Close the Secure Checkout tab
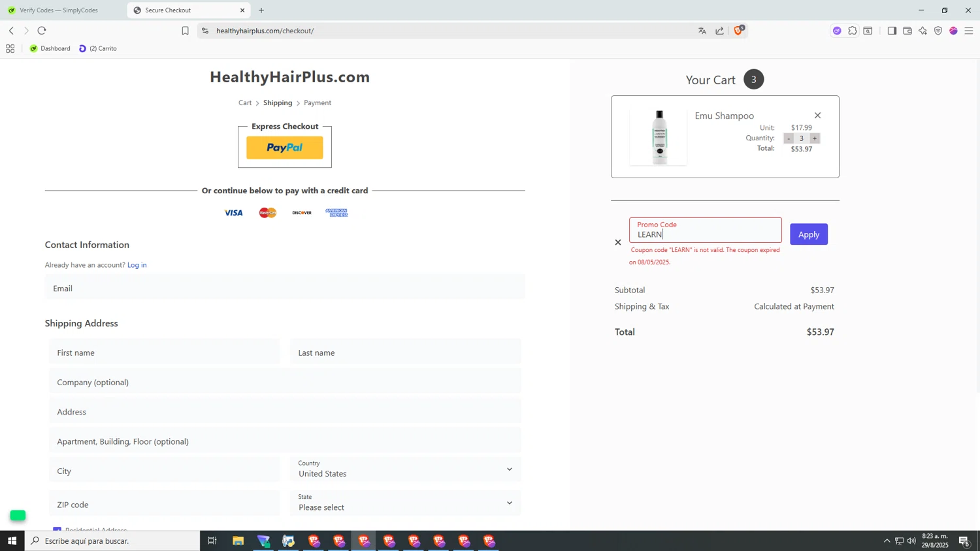The width and height of the screenshot is (980, 551). pyautogui.click(x=242, y=10)
